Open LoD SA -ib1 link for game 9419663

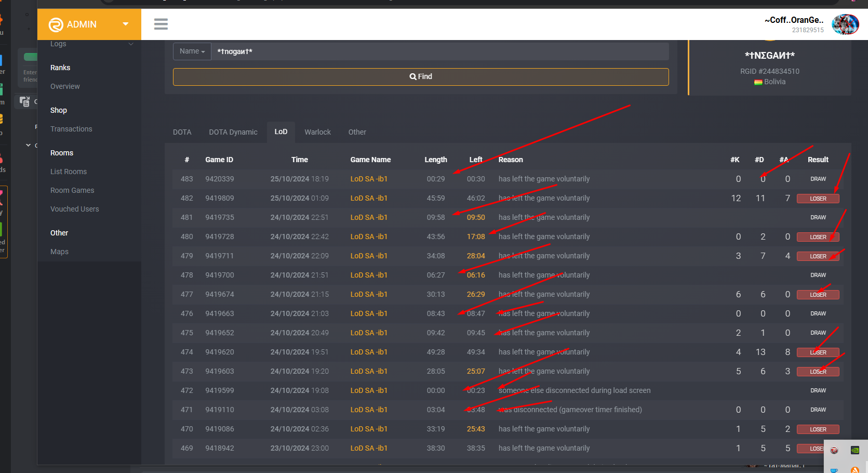(369, 313)
